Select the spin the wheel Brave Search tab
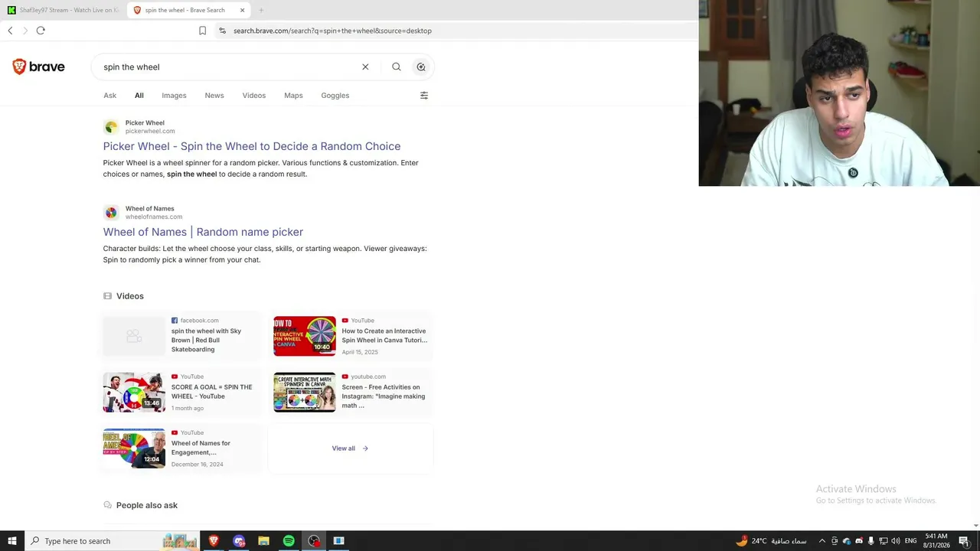The width and height of the screenshot is (980, 551). 189,10
